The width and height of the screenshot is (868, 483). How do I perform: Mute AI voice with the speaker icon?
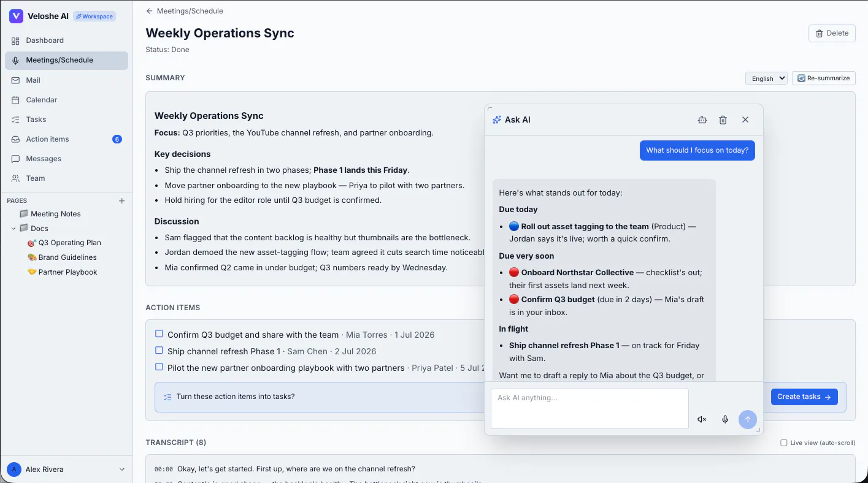[702, 419]
